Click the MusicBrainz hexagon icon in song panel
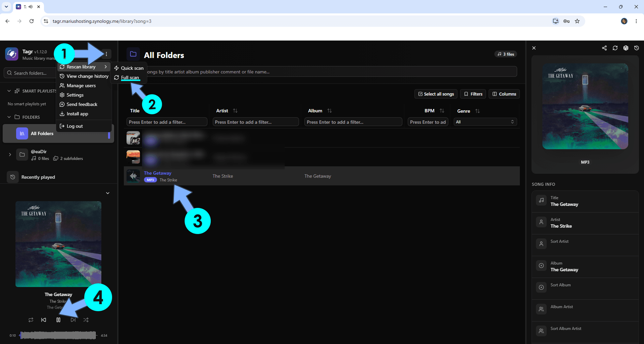Image resolution: width=644 pixels, height=344 pixels. click(626, 48)
